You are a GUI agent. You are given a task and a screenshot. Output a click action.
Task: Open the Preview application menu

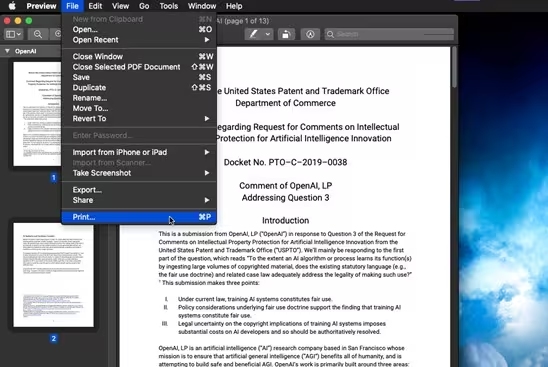(41, 6)
